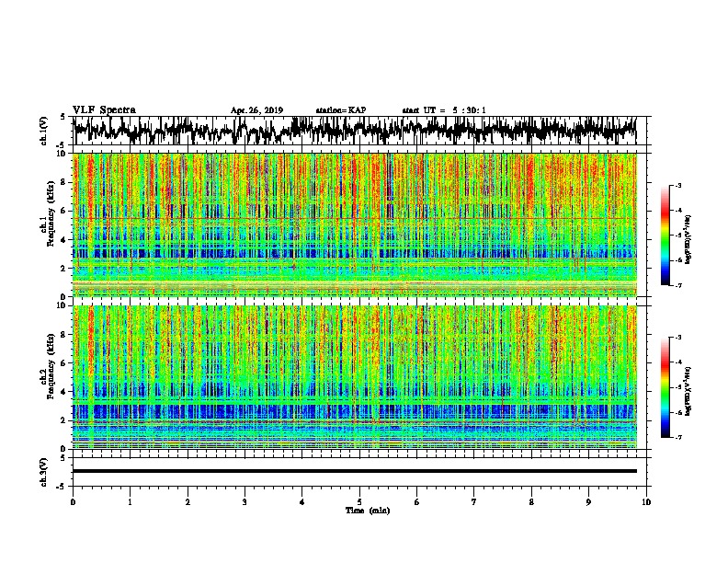Click time axis tick label "1"

131,502
